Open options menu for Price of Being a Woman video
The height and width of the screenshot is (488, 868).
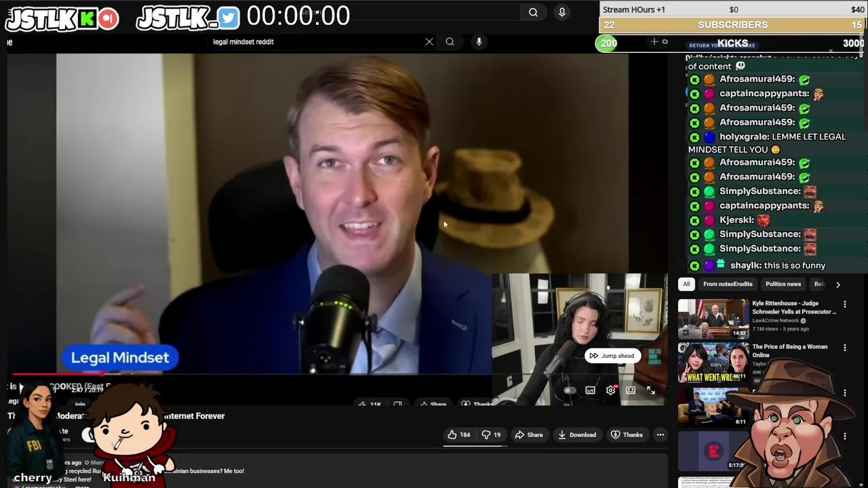[x=845, y=348]
